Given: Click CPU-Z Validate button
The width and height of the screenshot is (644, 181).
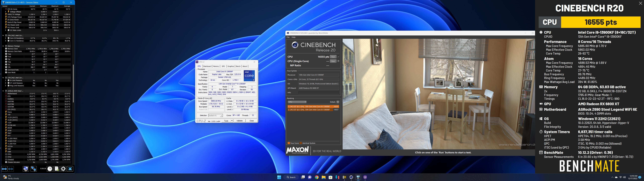Looking at the screenshot, I should (239, 121).
